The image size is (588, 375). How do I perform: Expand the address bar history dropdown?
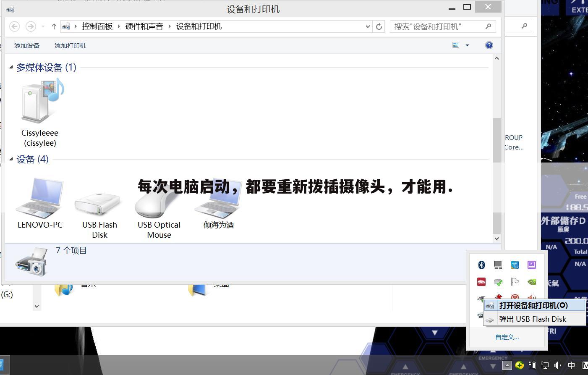tap(368, 26)
